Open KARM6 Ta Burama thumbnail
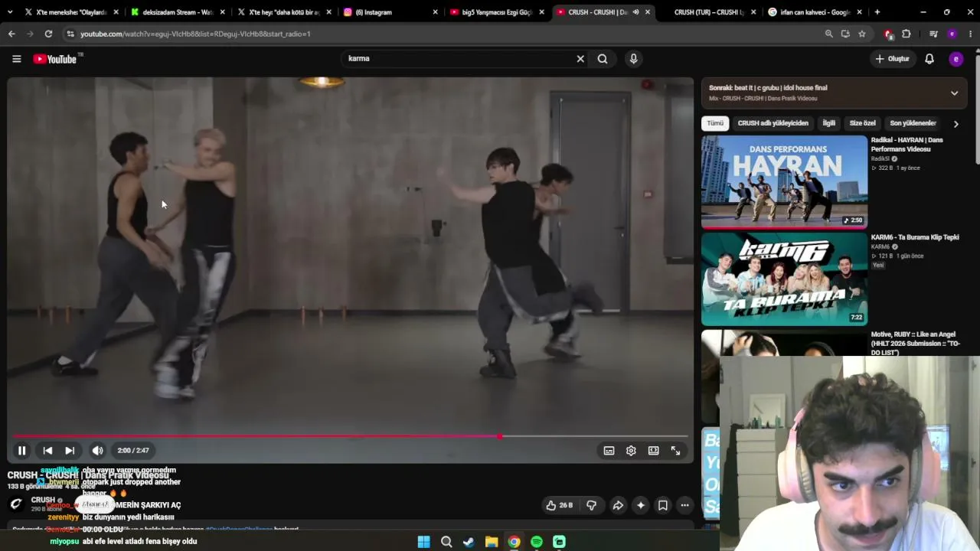 784,279
